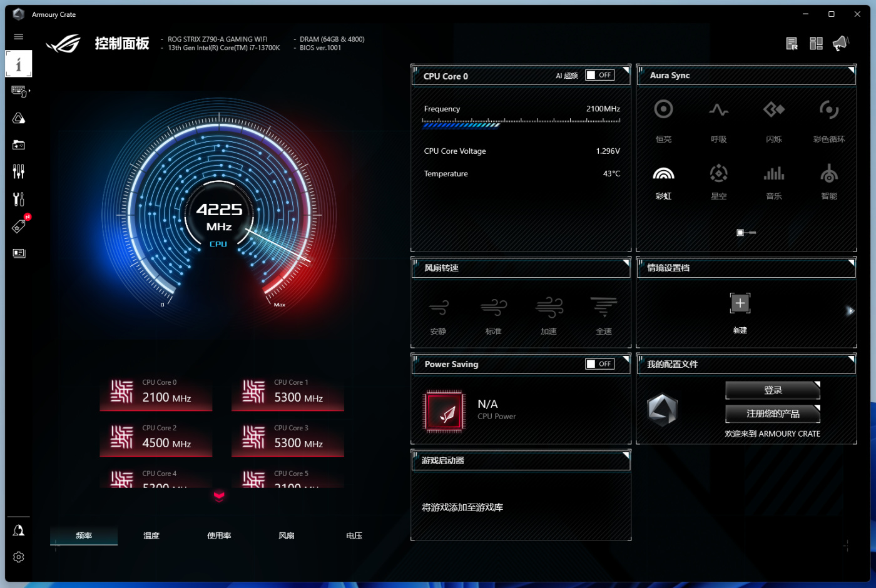Expand the CPU core list with red chevron
This screenshot has width=876, height=588.
219,497
